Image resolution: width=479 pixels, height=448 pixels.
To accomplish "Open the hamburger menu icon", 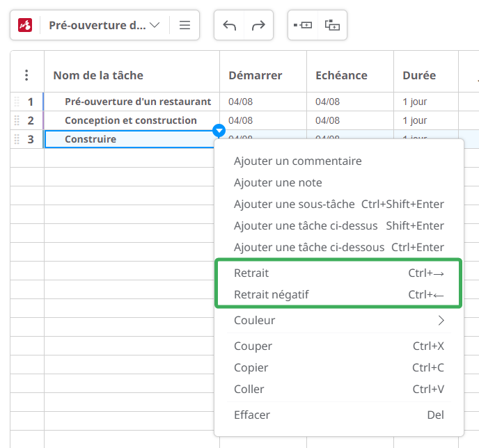I will (184, 25).
